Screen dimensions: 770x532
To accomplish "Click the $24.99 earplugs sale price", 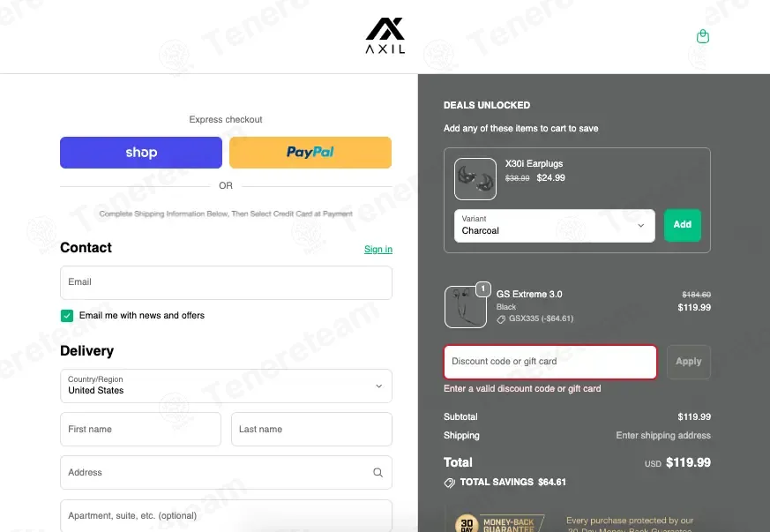I will pos(550,178).
